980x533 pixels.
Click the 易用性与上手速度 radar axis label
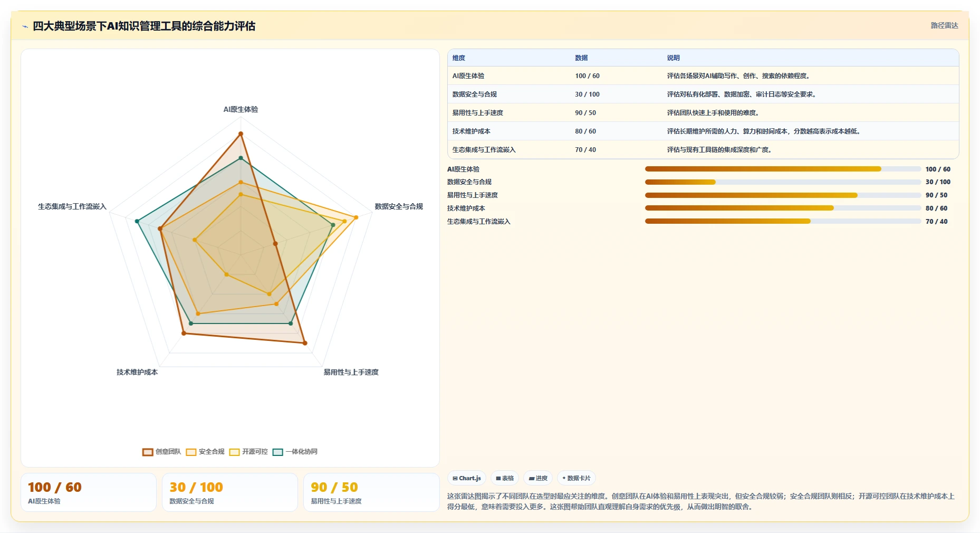[x=351, y=372]
